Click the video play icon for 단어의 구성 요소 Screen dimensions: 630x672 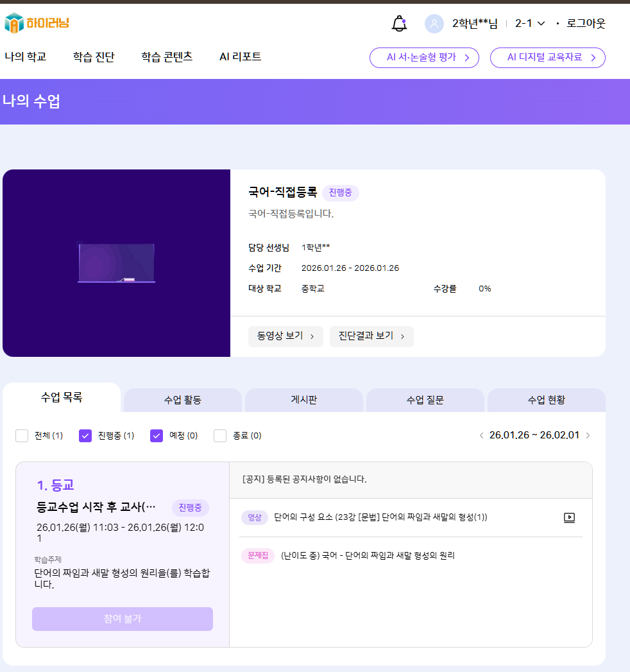click(x=569, y=517)
